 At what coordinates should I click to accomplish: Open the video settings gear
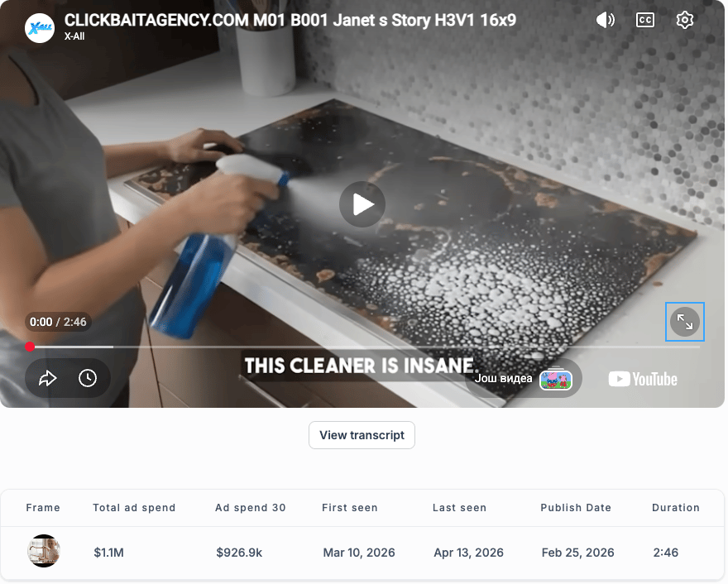tap(684, 20)
